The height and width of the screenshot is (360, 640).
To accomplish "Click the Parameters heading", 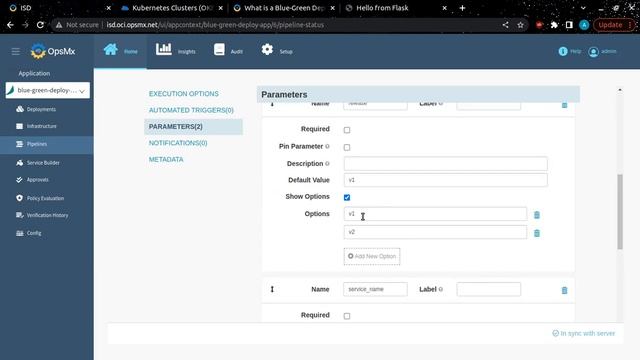I will (284, 94).
